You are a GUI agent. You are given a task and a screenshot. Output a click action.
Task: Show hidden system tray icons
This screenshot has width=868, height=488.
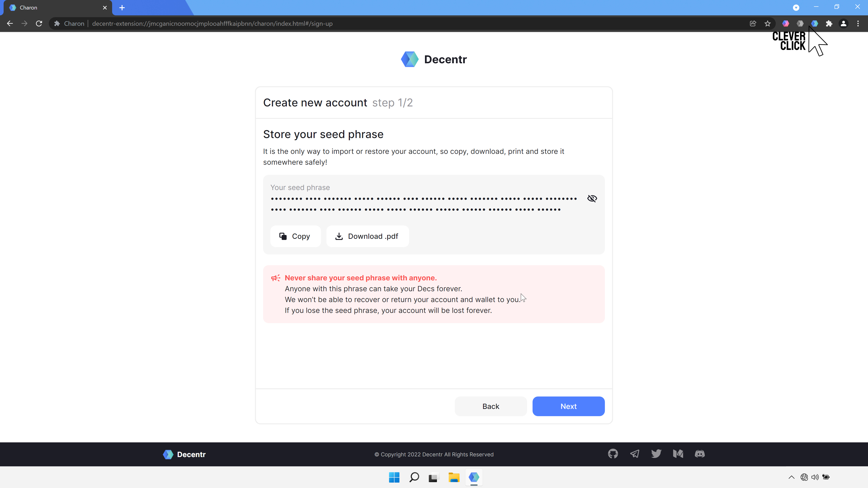pos(792,477)
